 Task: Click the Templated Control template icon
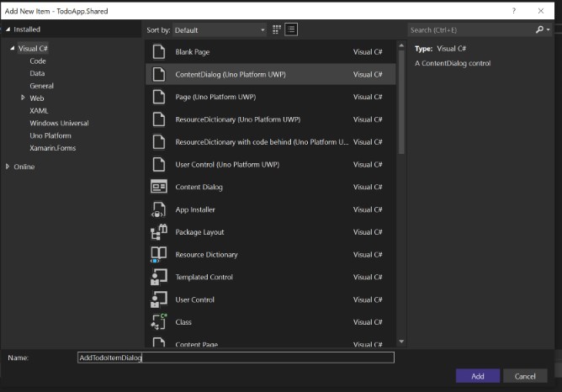pos(159,277)
